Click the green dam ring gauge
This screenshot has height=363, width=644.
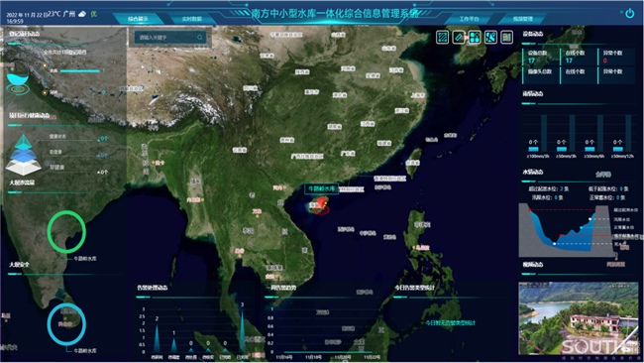66,232
